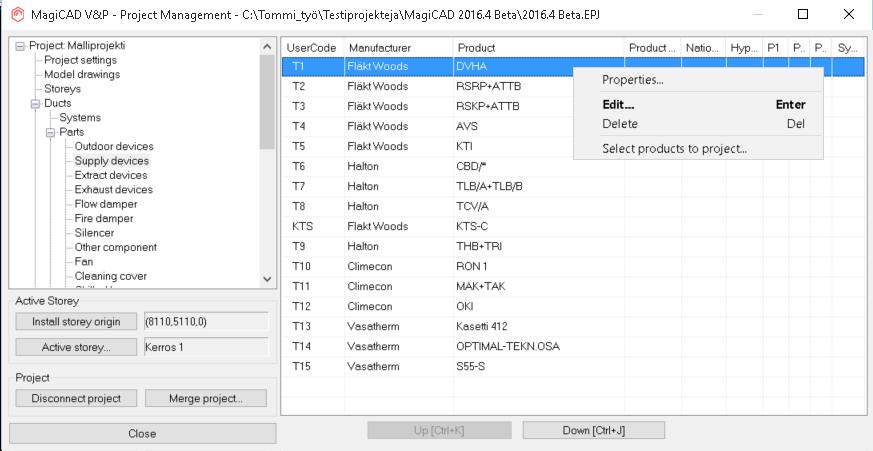Collapse the Ducts tree node
This screenshot has height=451, width=873.
[36, 104]
